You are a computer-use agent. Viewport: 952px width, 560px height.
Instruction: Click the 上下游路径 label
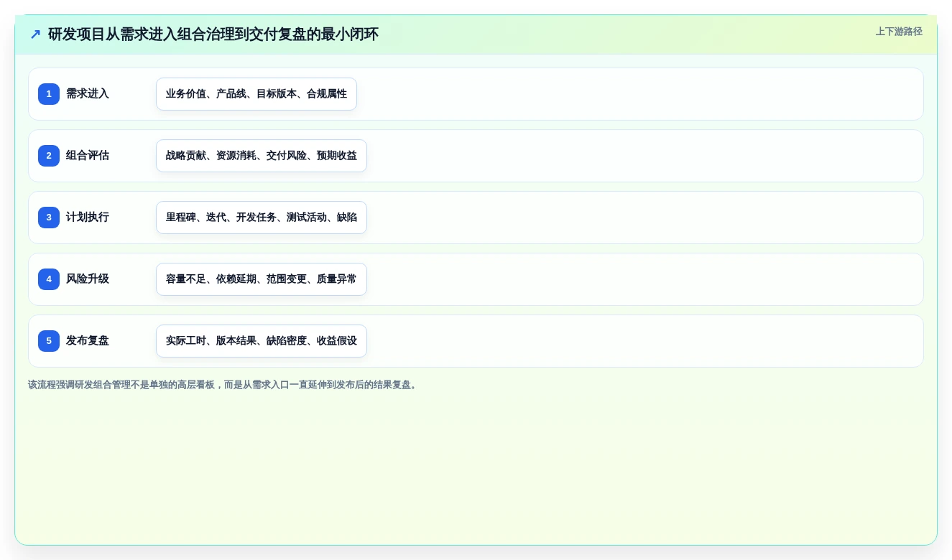[x=899, y=32]
